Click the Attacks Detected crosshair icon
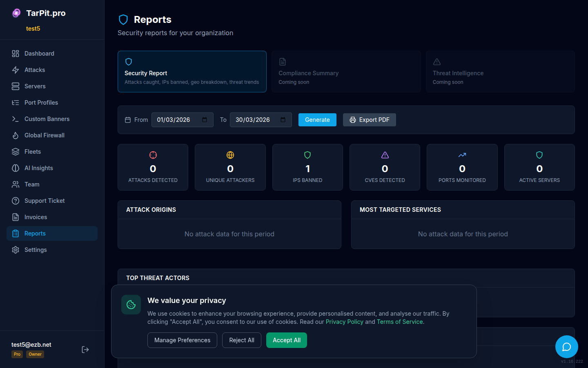This screenshot has height=368, width=588. (x=153, y=155)
